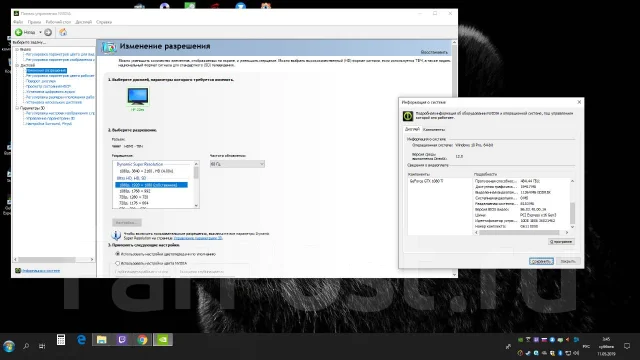Click the Восстановить link in page header
The height and width of the screenshot is (360, 640).
434,52
